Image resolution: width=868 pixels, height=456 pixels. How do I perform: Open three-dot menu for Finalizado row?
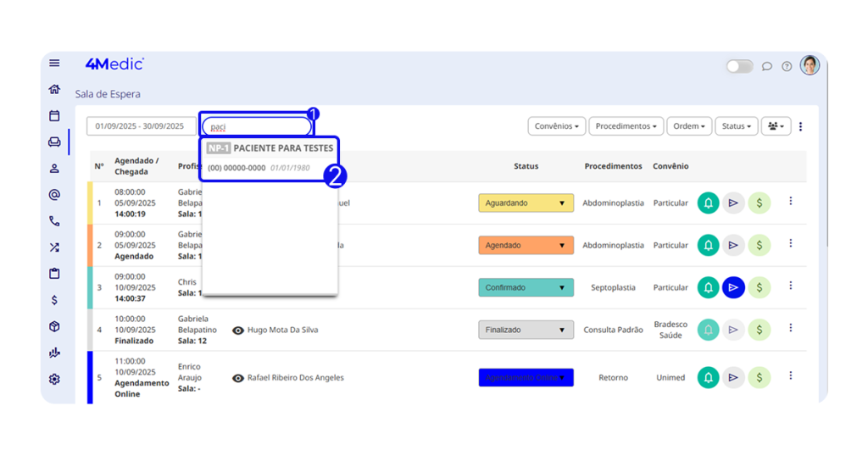790,328
